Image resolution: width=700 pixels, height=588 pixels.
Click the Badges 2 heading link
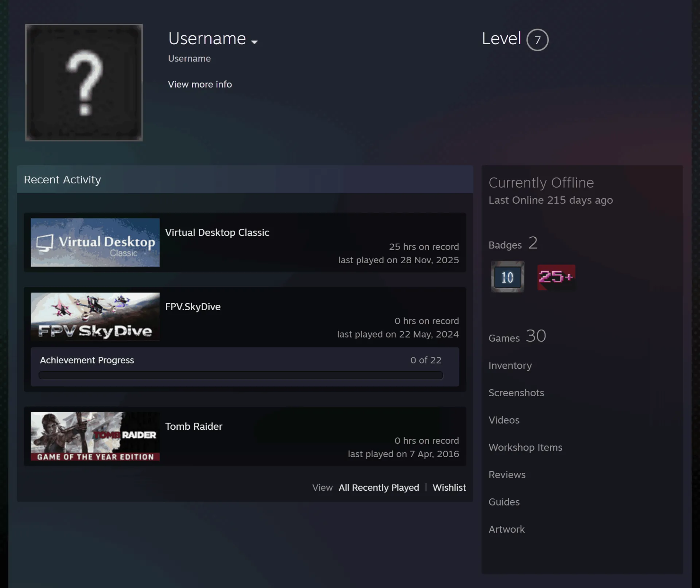tap(513, 243)
